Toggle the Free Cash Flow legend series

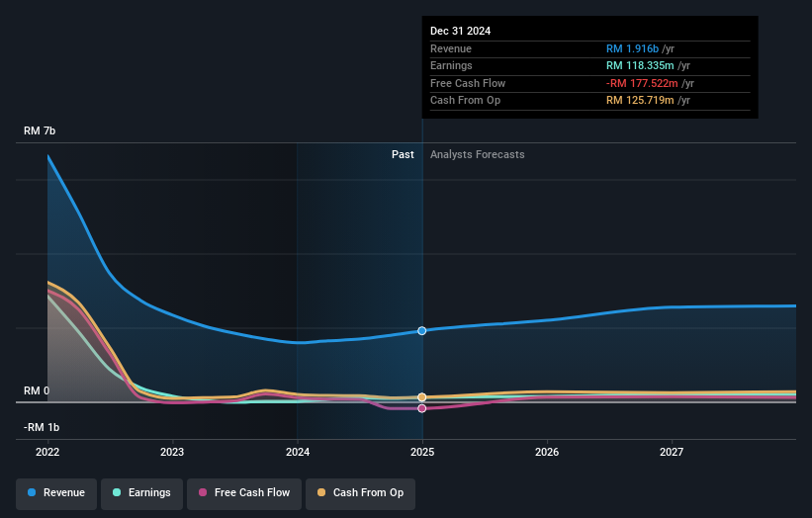[244, 492]
